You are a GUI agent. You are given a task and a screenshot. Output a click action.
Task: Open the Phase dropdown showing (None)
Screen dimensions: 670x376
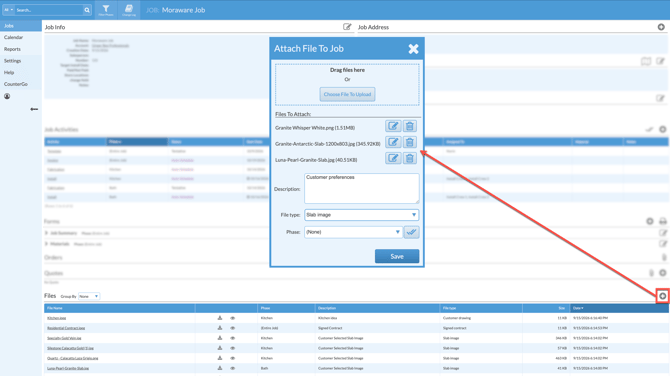[353, 232]
